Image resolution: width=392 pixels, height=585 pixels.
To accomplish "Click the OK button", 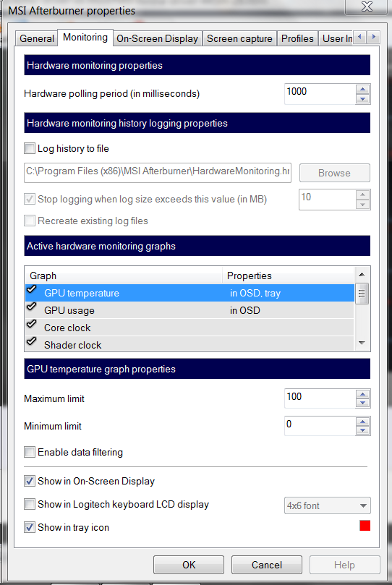I will tap(189, 565).
